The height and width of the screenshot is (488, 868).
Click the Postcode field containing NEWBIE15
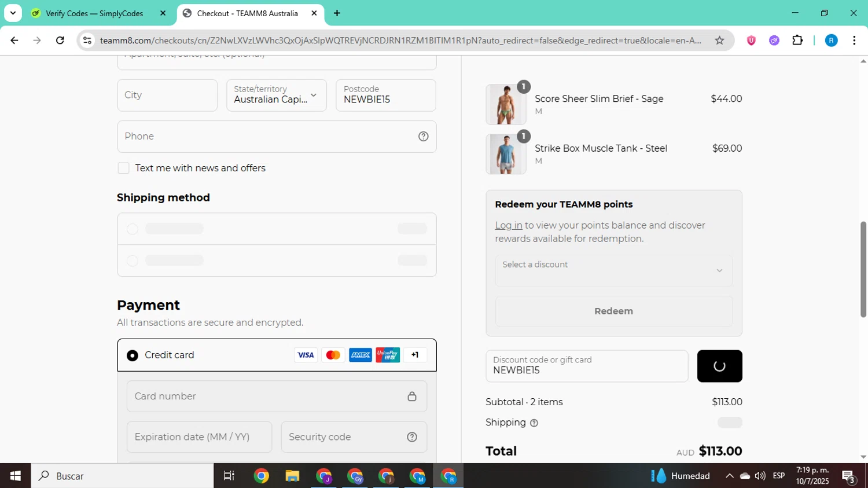tap(386, 95)
